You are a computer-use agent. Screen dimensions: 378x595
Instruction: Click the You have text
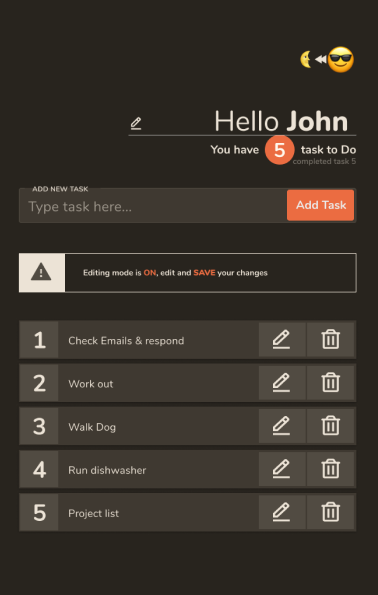tap(235, 150)
